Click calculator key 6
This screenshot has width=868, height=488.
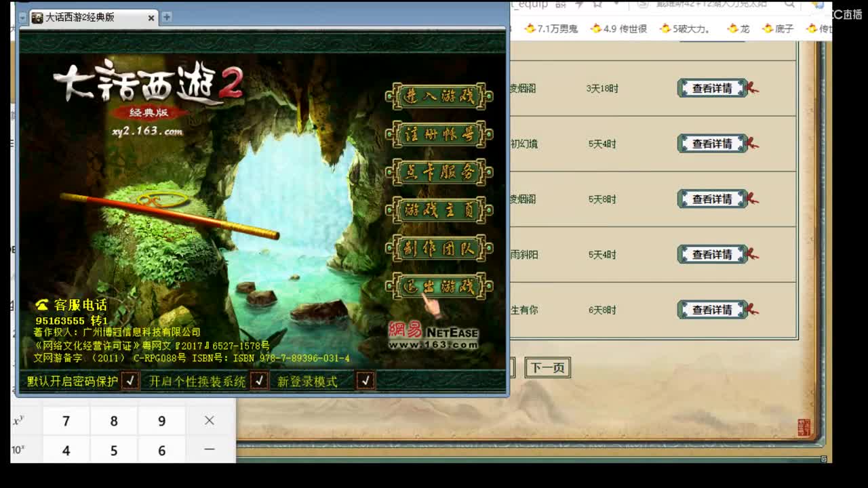tap(161, 450)
